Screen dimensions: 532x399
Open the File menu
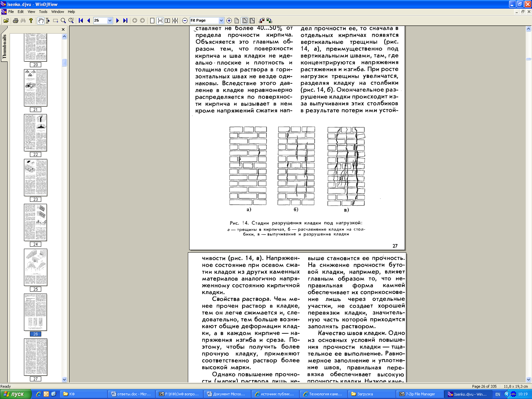point(11,12)
